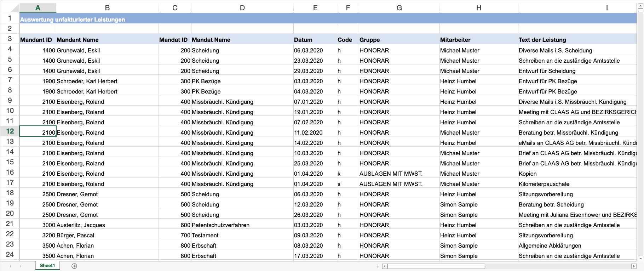The image size is (644, 271).
Task: Select row 12 header
Action: pyautogui.click(x=10, y=131)
